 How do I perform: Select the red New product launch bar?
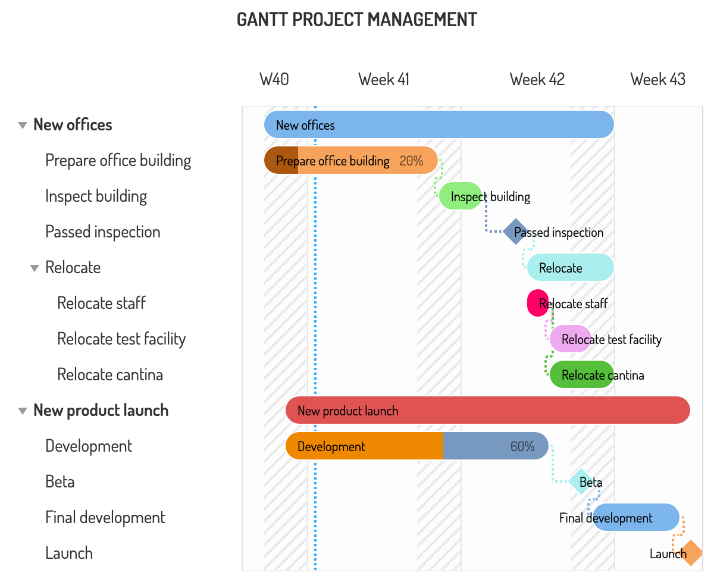tap(487, 410)
